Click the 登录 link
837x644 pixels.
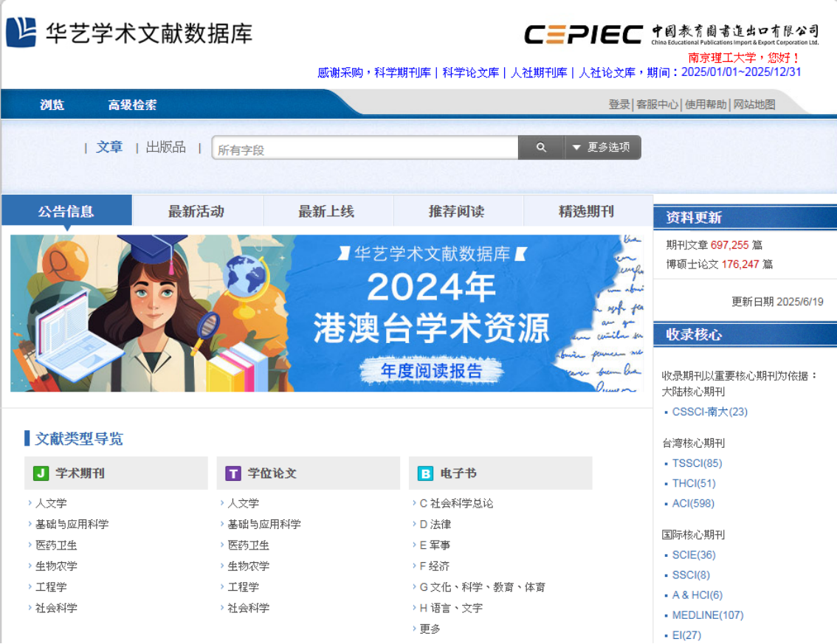coord(619,105)
